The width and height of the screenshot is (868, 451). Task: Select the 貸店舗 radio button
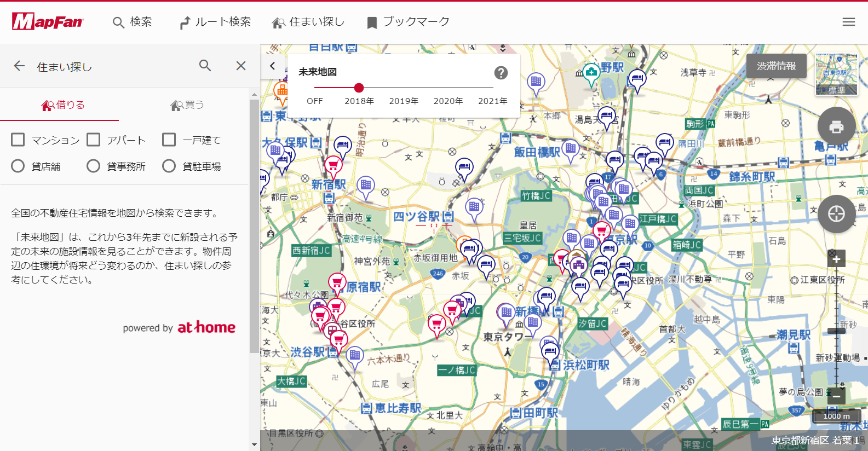[x=18, y=166]
